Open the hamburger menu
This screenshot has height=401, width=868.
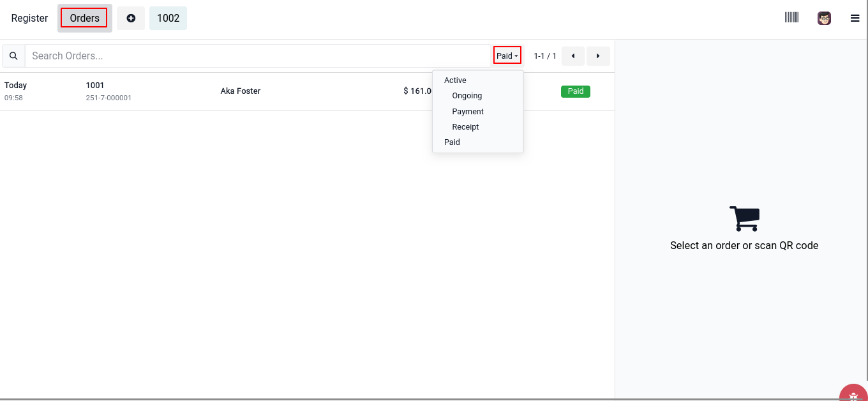[855, 19]
